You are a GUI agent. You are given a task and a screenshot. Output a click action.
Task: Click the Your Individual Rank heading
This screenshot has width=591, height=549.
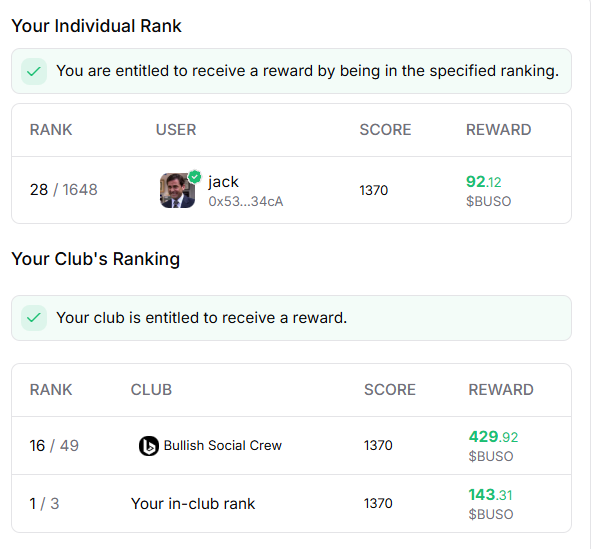tap(96, 26)
